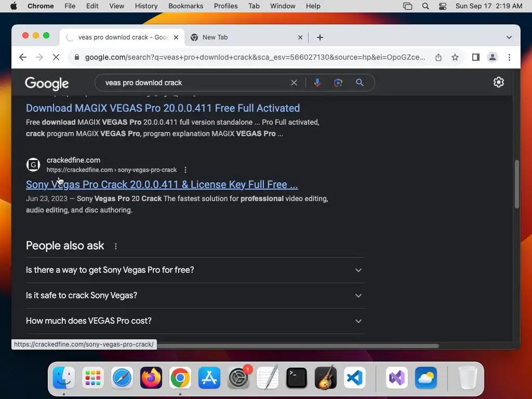Screen dimensions: 532x399
Task: Open Finder from the dock
Action: click(64, 378)
